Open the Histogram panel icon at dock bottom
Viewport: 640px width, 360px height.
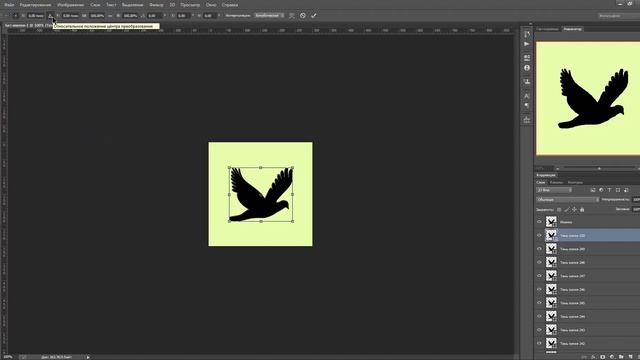tap(527, 120)
